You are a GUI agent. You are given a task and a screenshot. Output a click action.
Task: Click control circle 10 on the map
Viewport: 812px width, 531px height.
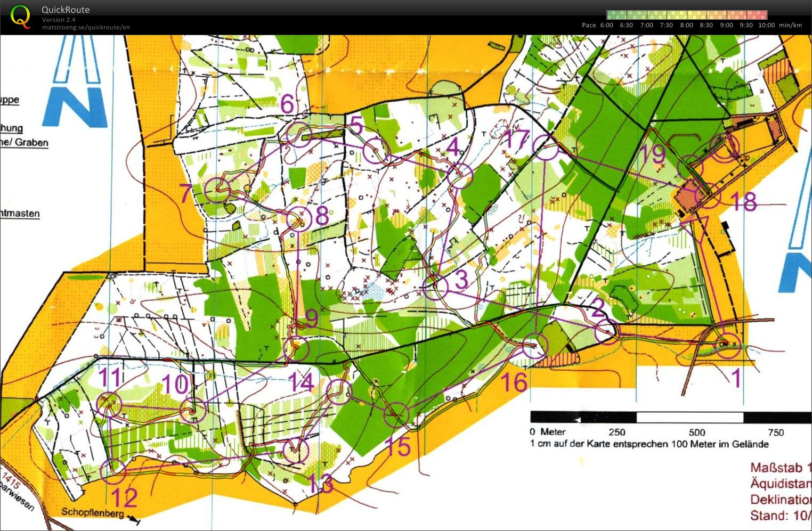193,410
